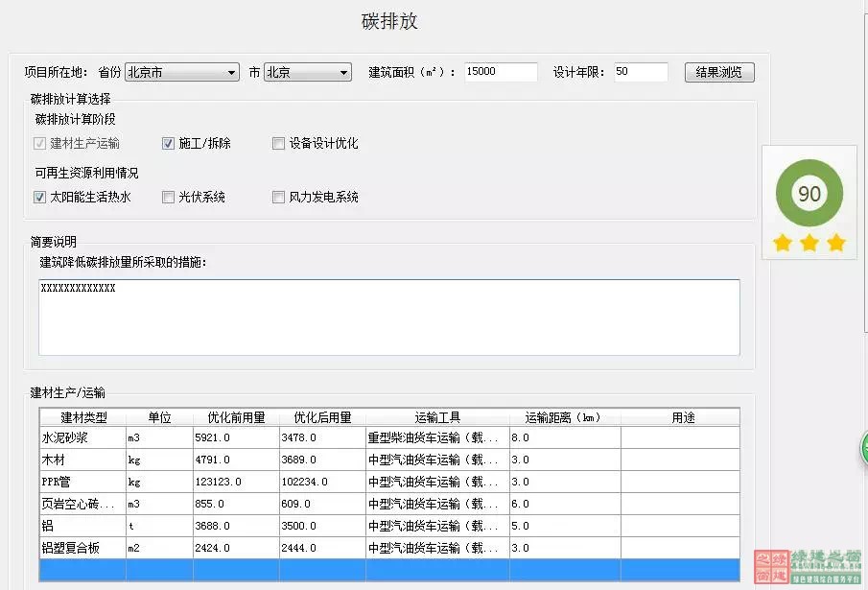Click the leftmost gold star under the score

pos(782,244)
